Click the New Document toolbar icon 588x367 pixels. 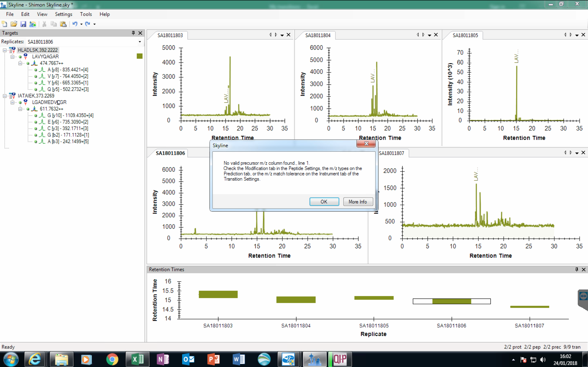[x=4, y=24]
